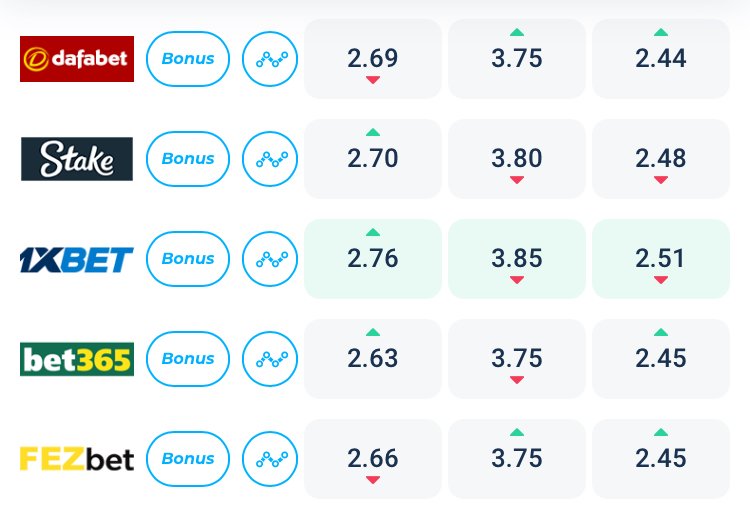Open the odds history chart for Stake
Image resolution: width=750 pixels, height=514 pixels.
coord(270,159)
